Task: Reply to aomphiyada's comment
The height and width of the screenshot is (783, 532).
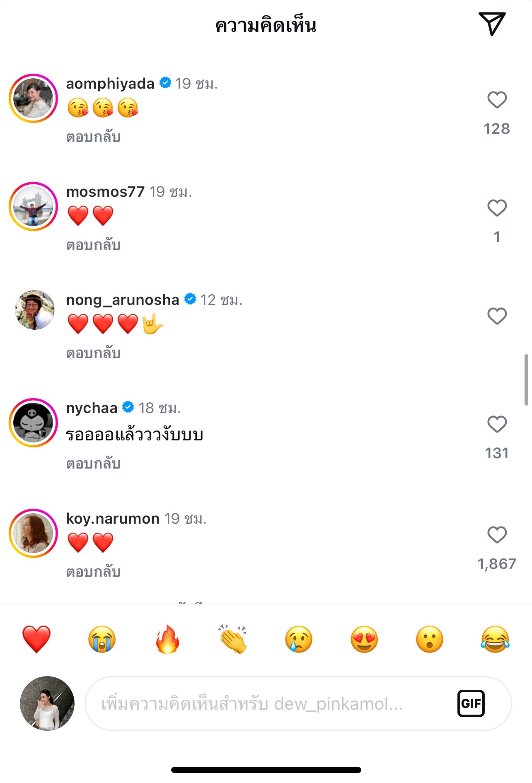Action: 93,137
